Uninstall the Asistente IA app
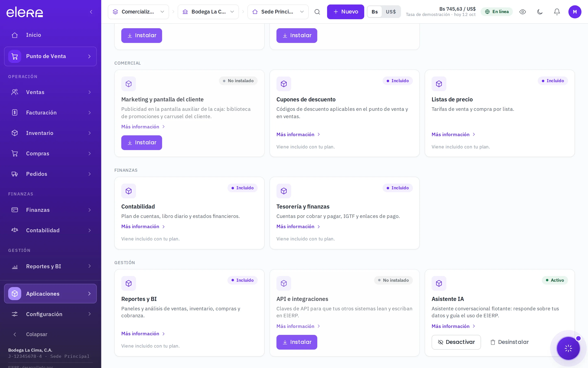588x368 pixels. [x=509, y=342]
